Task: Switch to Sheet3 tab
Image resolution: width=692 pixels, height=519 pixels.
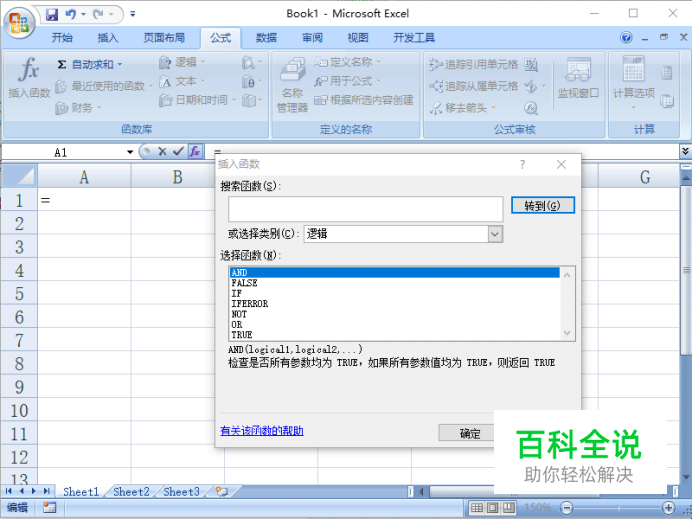Action: pos(181,491)
